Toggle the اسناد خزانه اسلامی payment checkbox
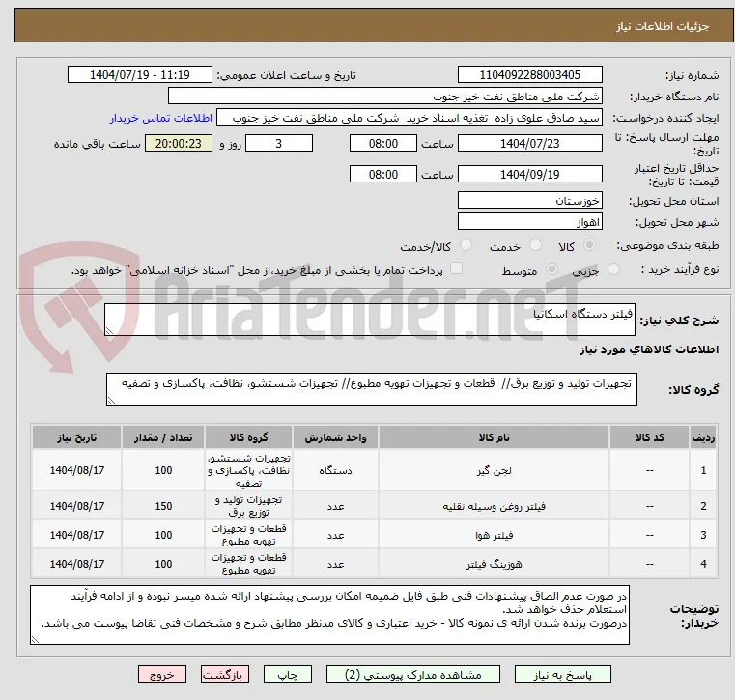This screenshot has height=700, width=735. (456, 268)
